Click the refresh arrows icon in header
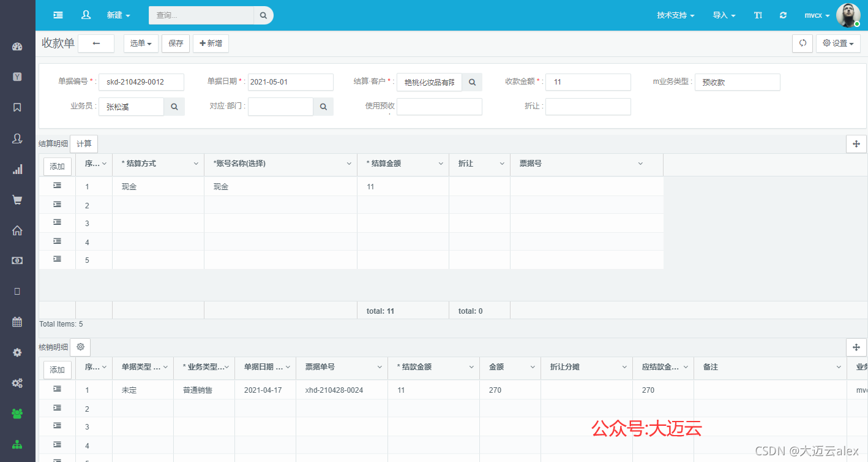The height and width of the screenshot is (462, 868). [783, 15]
